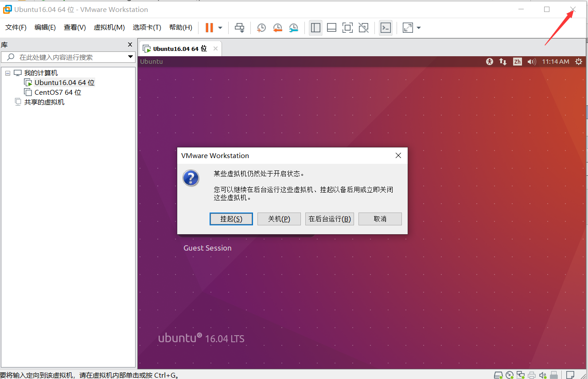Click the network adapter status bar icon
This screenshot has height=379, width=588.
coord(521,375)
